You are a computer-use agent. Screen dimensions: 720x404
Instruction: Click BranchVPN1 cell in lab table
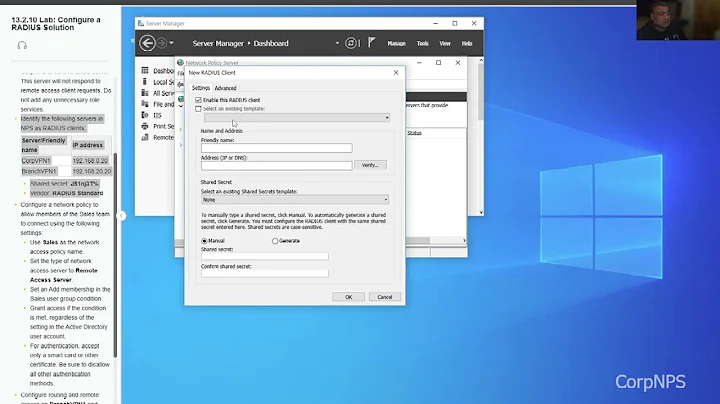click(x=39, y=171)
